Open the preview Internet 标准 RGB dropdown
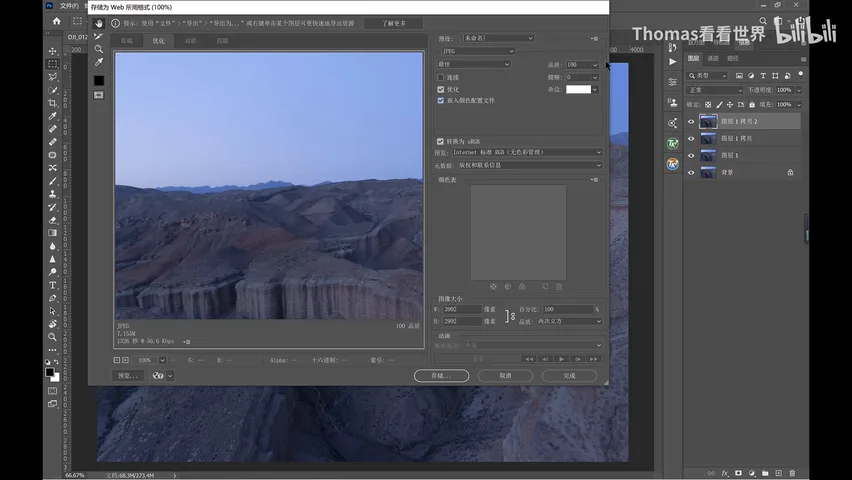Screen dimensions: 852x480 (x=527, y=152)
